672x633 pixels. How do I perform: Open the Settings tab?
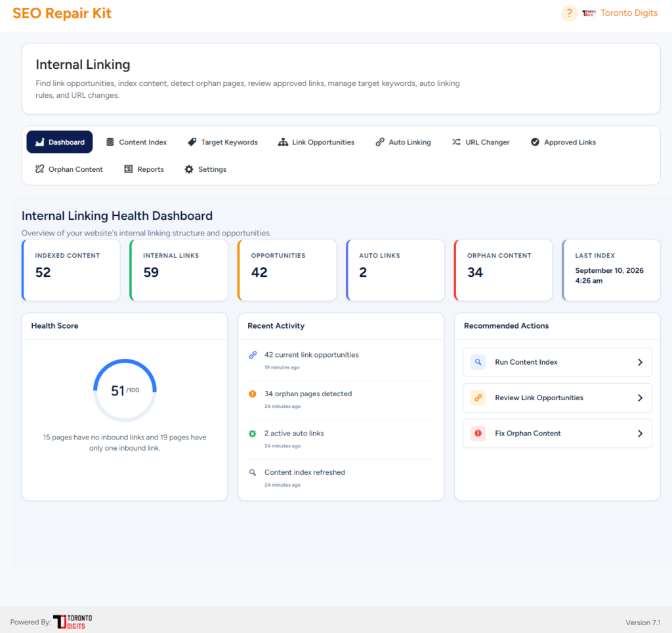205,169
